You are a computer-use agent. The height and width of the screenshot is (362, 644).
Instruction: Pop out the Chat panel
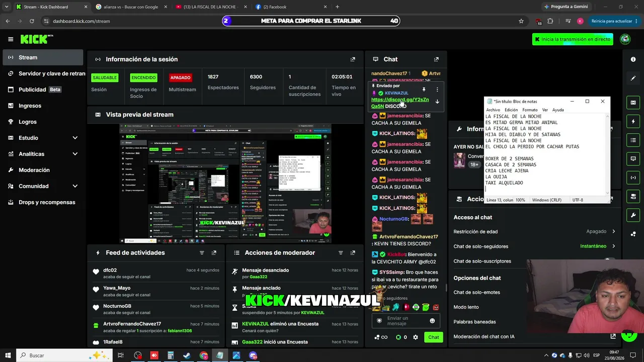(436, 59)
